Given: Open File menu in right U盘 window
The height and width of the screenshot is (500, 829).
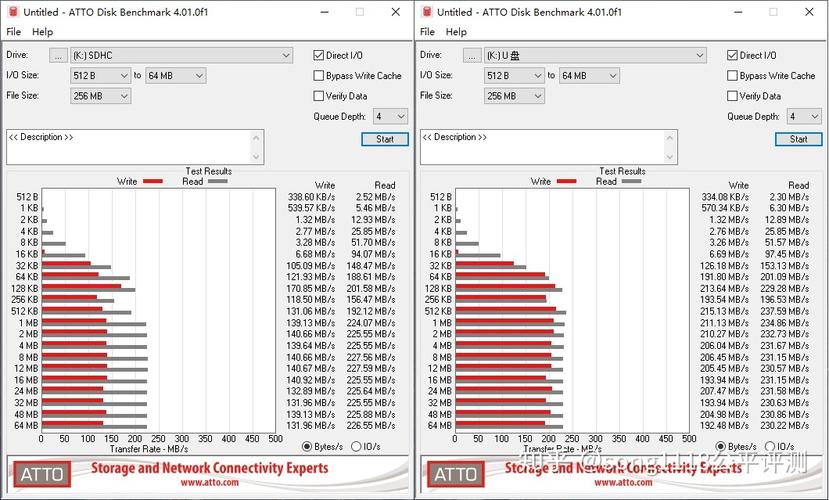Looking at the screenshot, I should tap(427, 32).
